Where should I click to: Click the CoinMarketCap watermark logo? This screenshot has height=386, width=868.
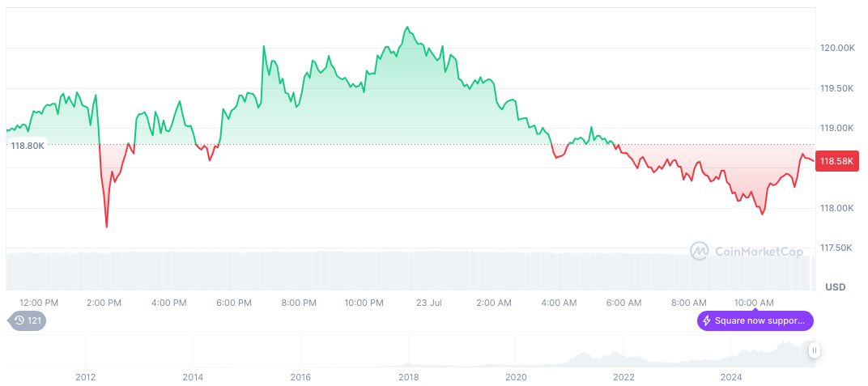point(746,252)
